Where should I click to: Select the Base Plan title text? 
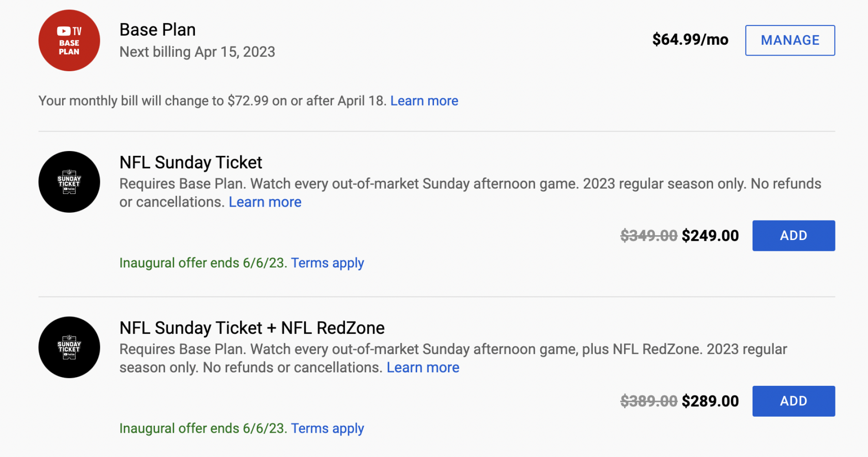pos(158,30)
